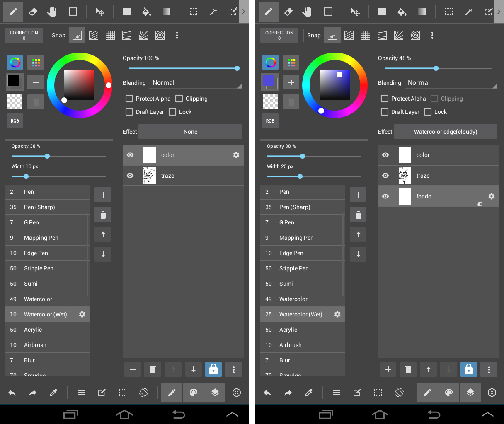Delete layer using trash below fondo layer list

(408, 369)
